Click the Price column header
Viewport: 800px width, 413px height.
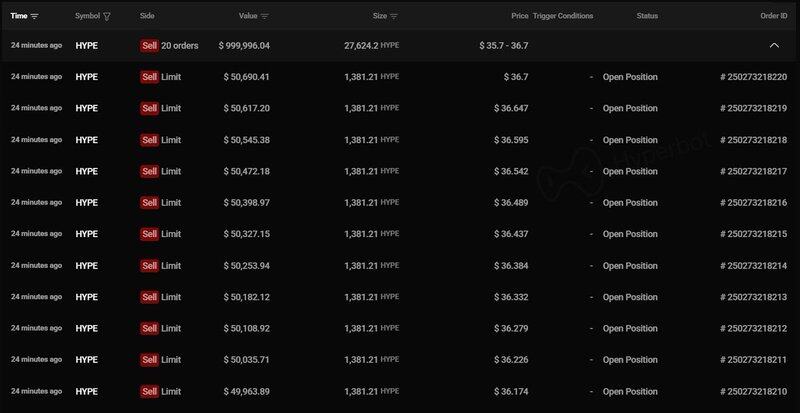pyautogui.click(x=518, y=16)
